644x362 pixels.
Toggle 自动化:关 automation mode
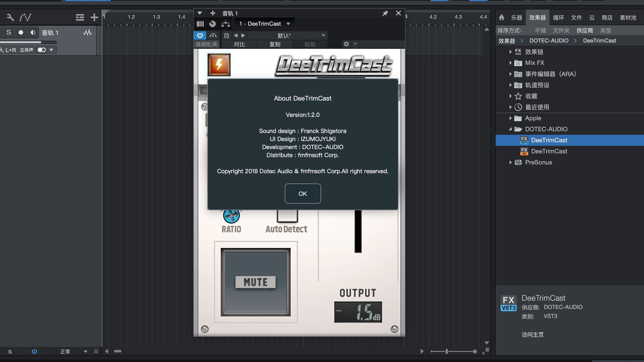click(x=207, y=44)
